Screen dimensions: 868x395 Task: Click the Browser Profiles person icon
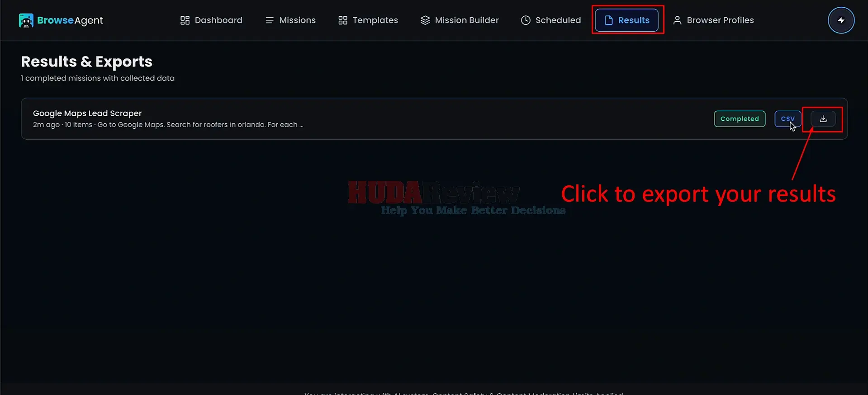pos(677,20)
